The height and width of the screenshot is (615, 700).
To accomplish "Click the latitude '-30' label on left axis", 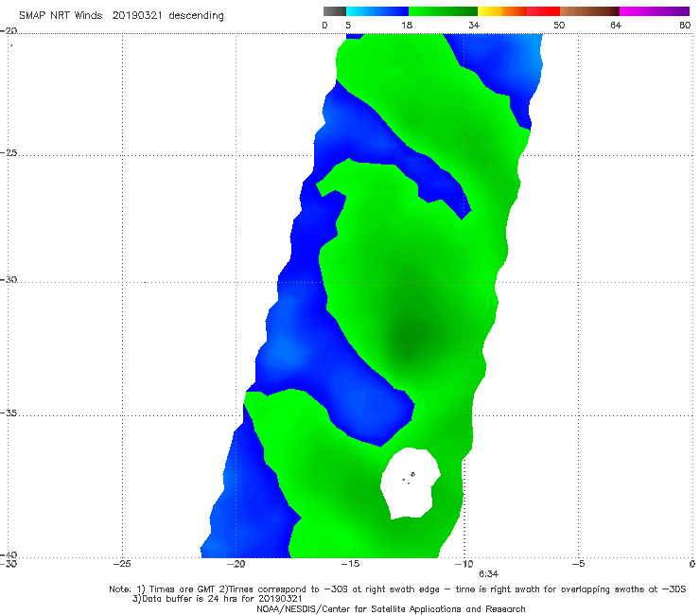I will [9, 279].
